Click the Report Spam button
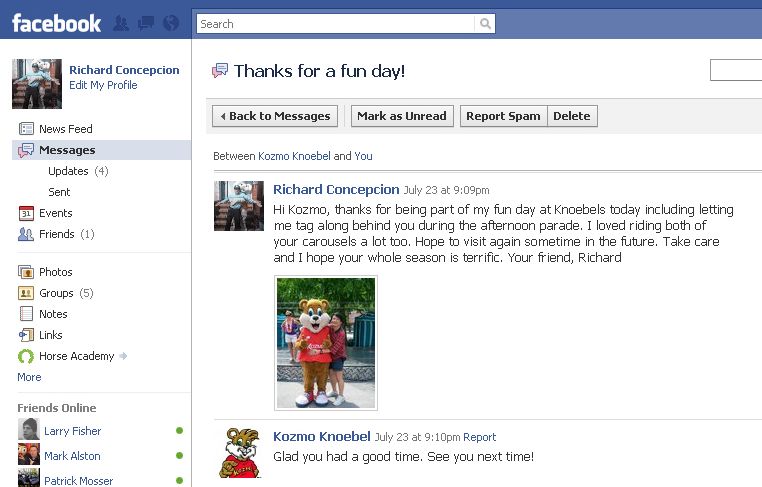This screenshot has width=762, height=487. click(x=503, y=116)
